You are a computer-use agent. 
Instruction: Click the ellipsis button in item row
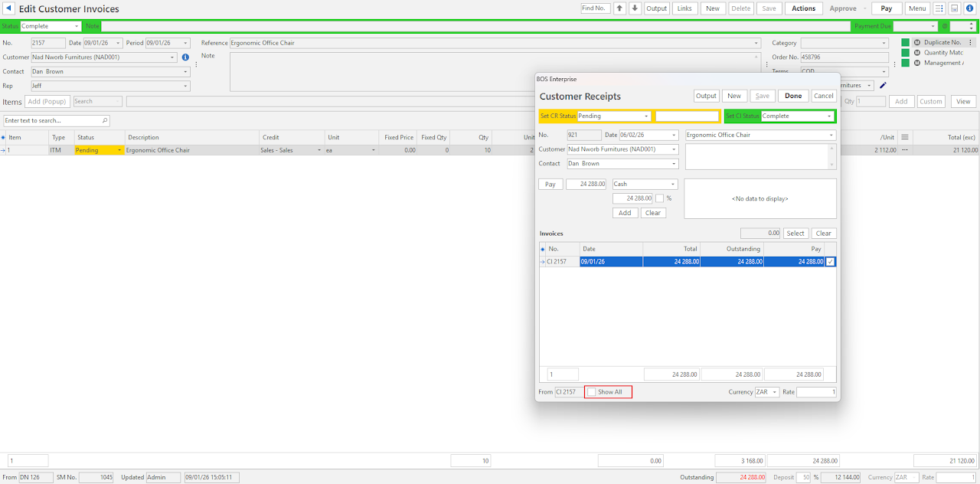click(904, 150)
